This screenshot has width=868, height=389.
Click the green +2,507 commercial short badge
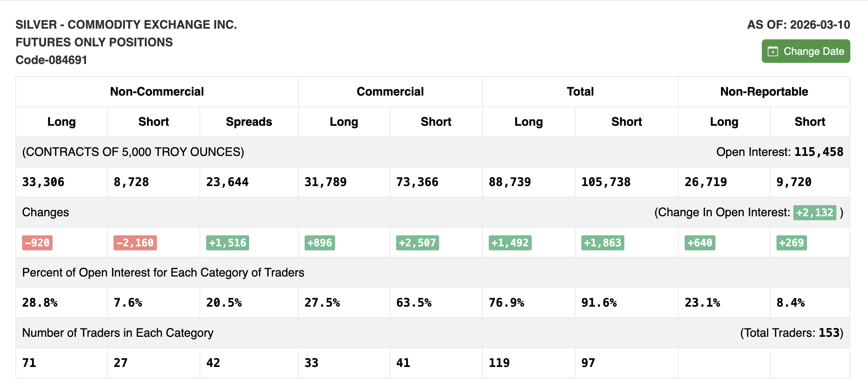pos(417,243)
